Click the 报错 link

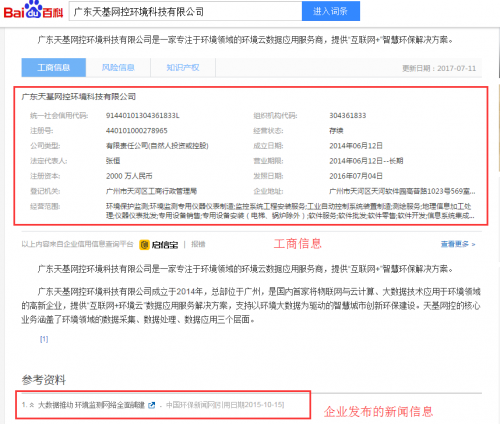[198, 244]
